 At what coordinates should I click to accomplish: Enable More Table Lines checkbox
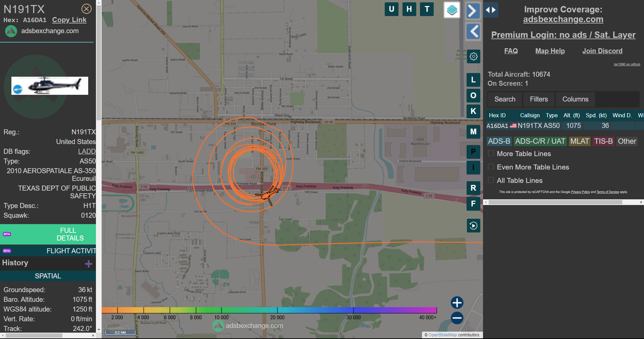(x=491, y=153)
